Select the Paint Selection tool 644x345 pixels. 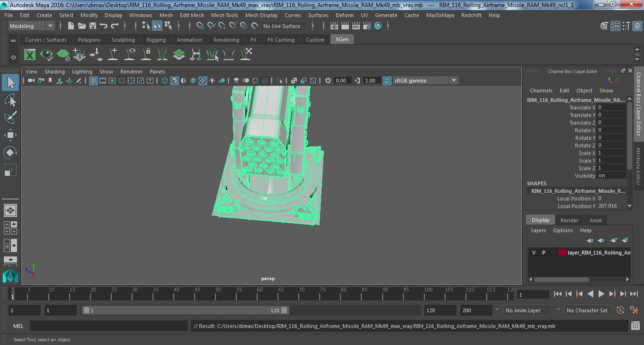pos(10,117)
